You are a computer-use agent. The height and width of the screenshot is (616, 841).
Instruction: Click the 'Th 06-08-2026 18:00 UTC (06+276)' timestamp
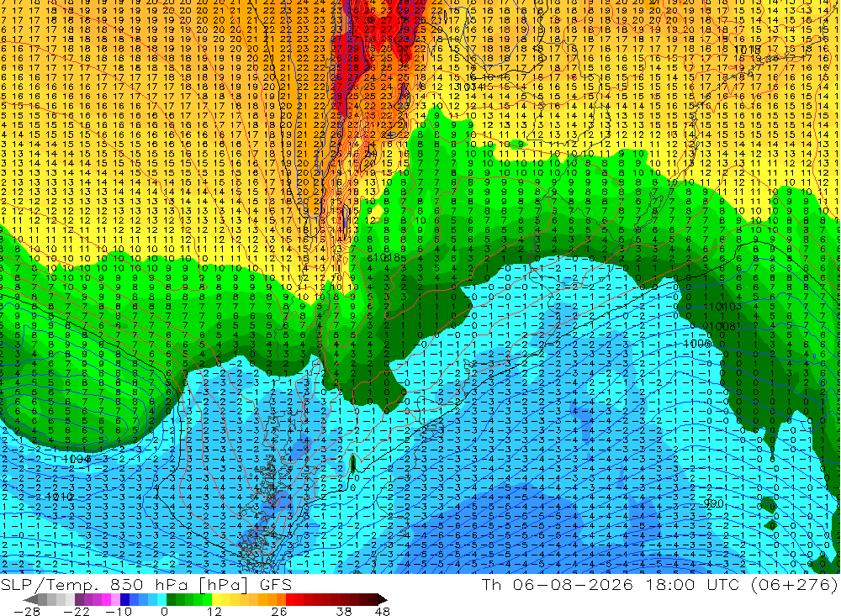point(659,584)
